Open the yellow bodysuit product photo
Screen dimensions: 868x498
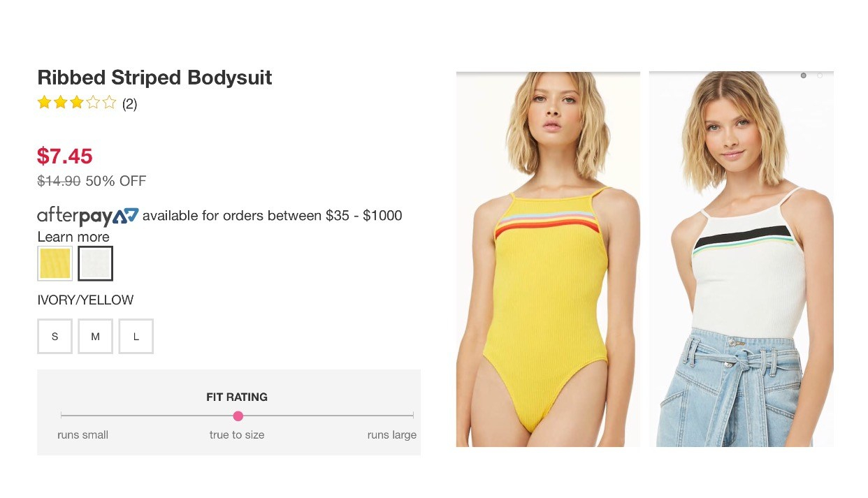point(548,259)
